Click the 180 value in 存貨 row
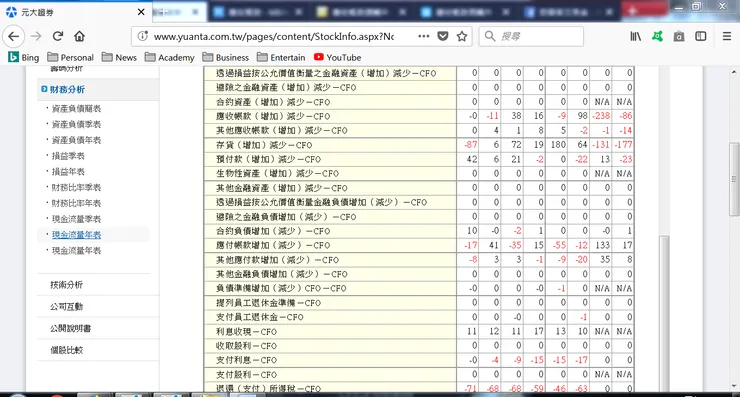This screenshot has height=397, width=740. tap(558, 145)
